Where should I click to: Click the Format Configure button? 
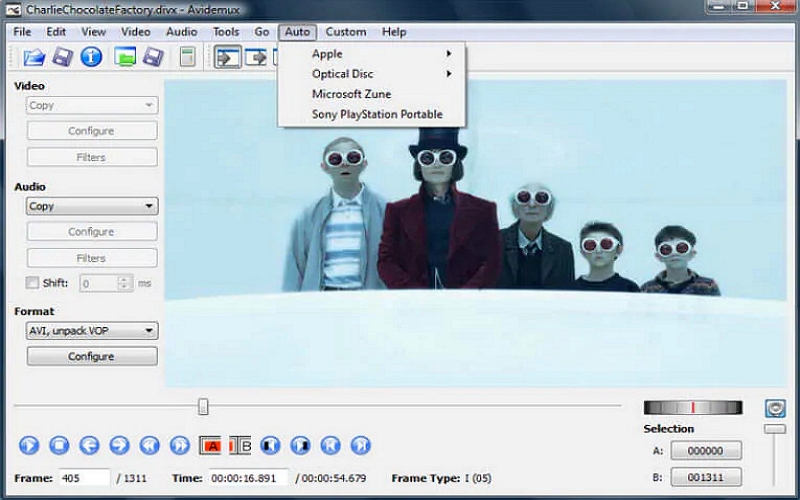point(92,356)
